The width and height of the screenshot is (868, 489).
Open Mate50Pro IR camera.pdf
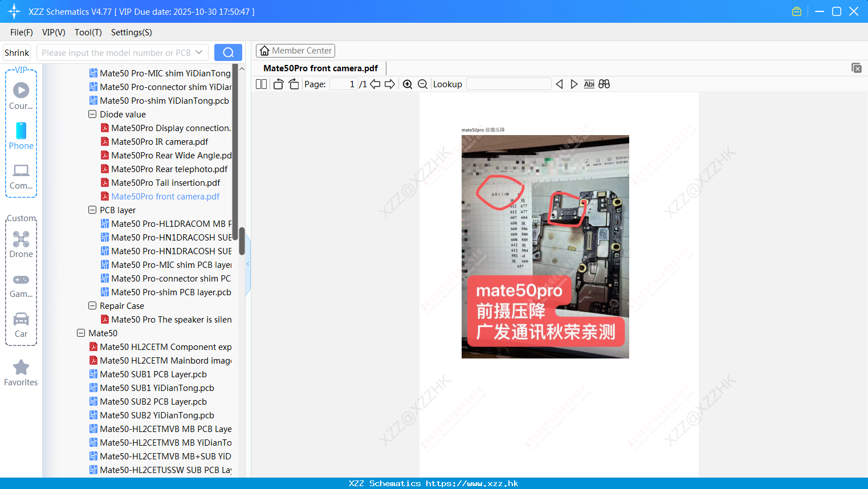[x=160, y=141]
